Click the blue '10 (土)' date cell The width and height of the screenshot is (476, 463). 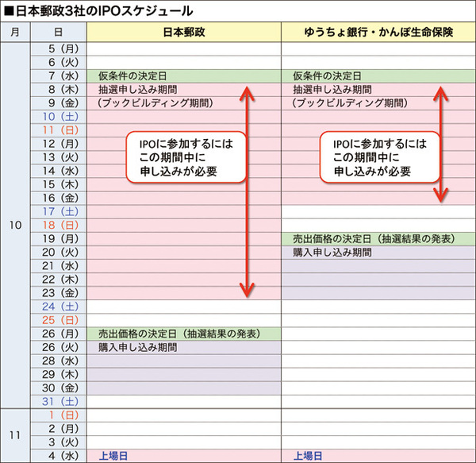tap(58, 117)
